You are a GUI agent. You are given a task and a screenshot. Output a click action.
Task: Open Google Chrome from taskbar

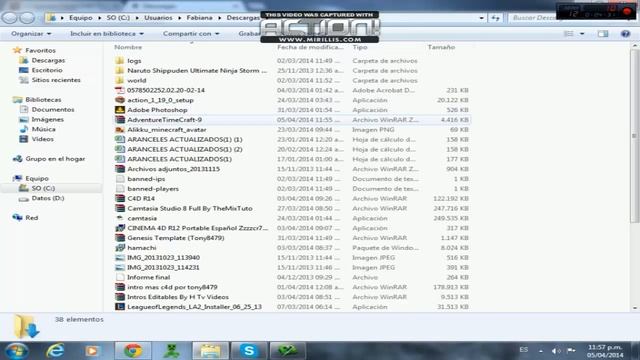[x=133, y=351]
